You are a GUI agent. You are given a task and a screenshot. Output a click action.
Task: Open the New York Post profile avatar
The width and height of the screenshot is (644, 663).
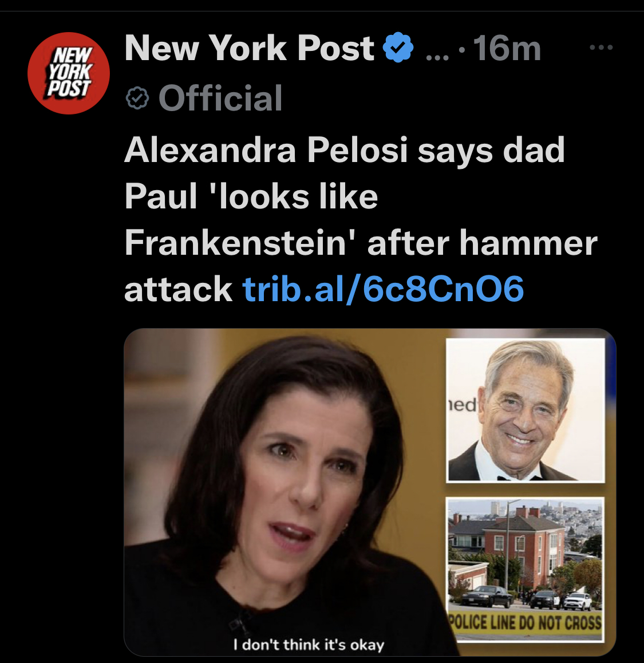pyautogui.click(x=69, y=73)
